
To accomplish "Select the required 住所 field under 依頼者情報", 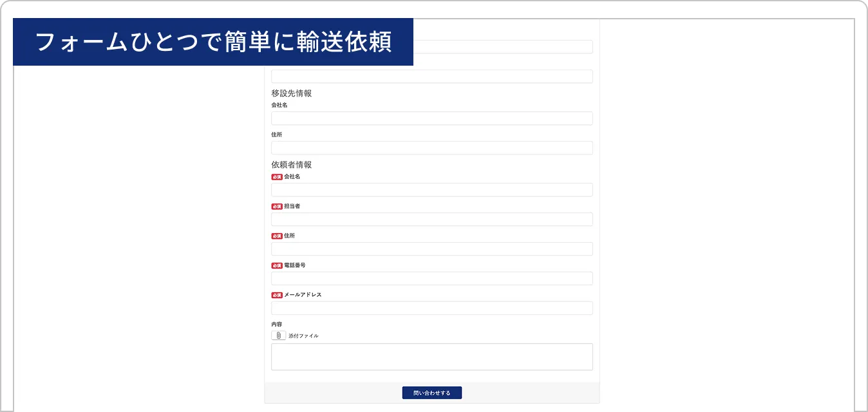I will (x=431, y=248).
